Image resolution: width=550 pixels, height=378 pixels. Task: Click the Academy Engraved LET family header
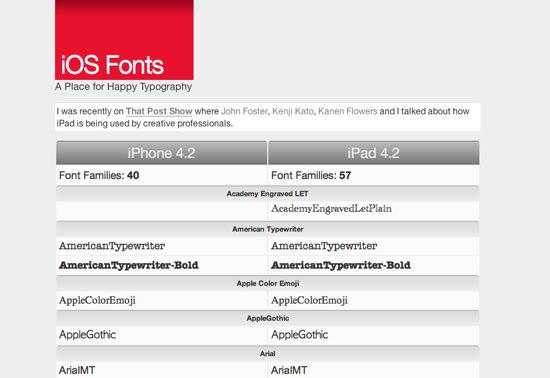click(x=268, y=194)
